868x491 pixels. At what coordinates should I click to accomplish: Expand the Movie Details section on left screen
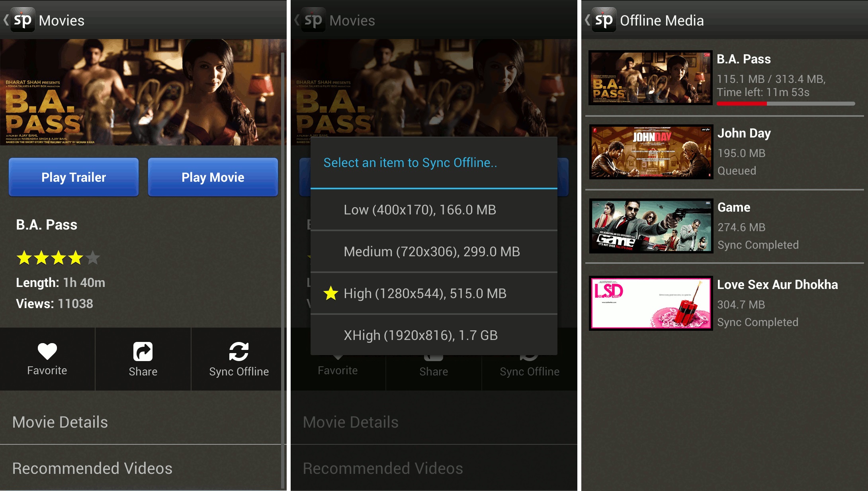(141, 422)
